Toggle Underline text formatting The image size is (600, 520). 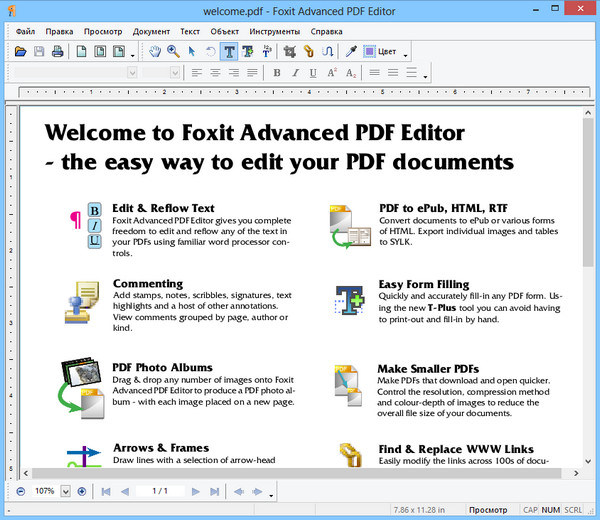pyautogui.click(x=313, y=73)
